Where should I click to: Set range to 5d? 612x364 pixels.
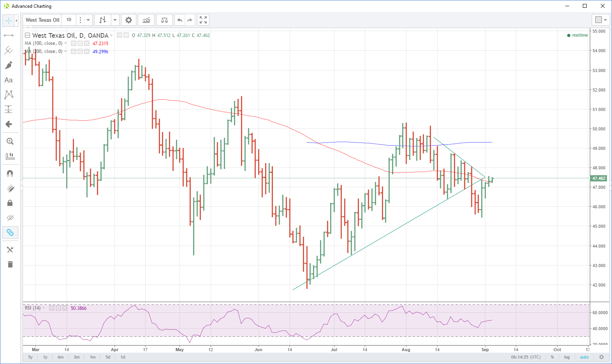coord(108,357)
